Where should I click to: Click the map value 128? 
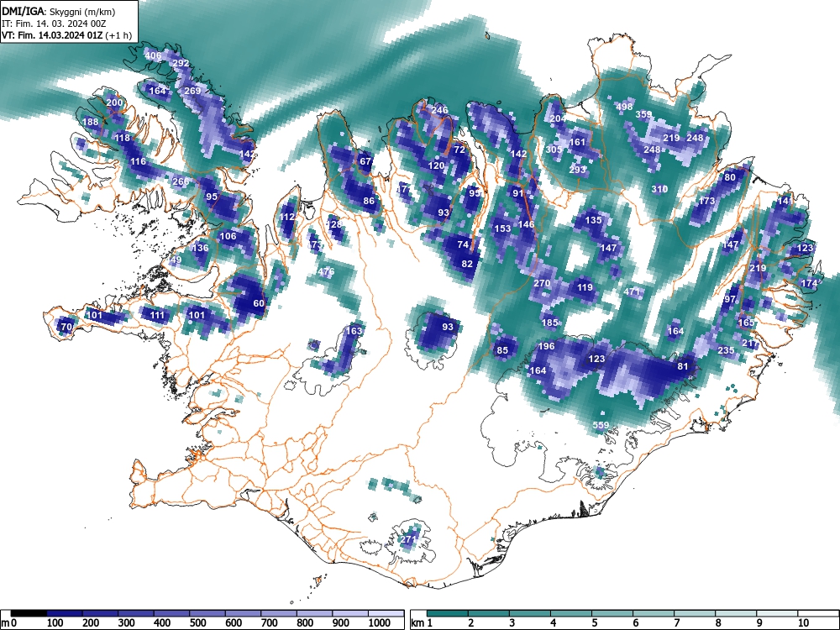point(334,224)
